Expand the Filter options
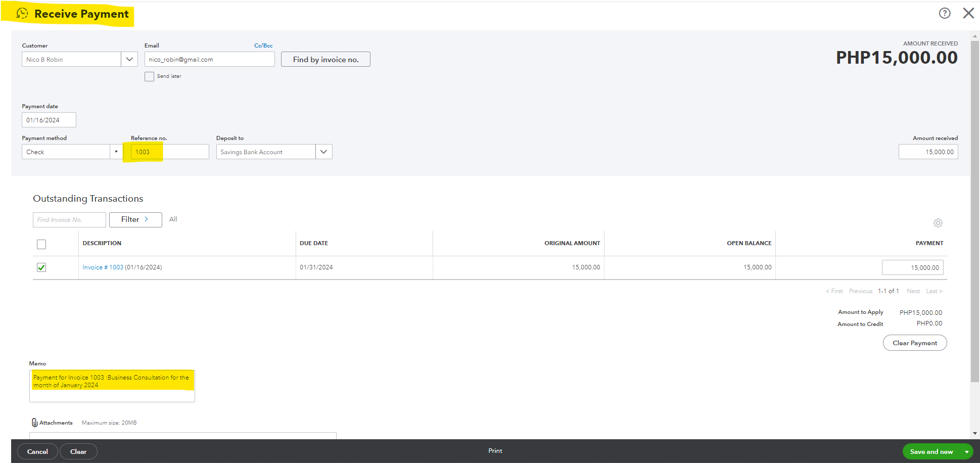980x463 pixels. (135, 219)
